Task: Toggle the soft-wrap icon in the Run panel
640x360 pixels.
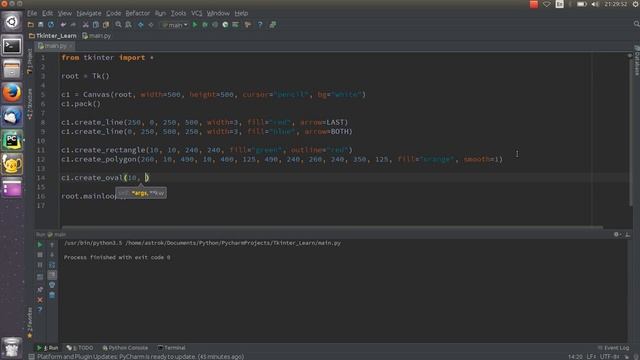Action: [x=52, y=265]
